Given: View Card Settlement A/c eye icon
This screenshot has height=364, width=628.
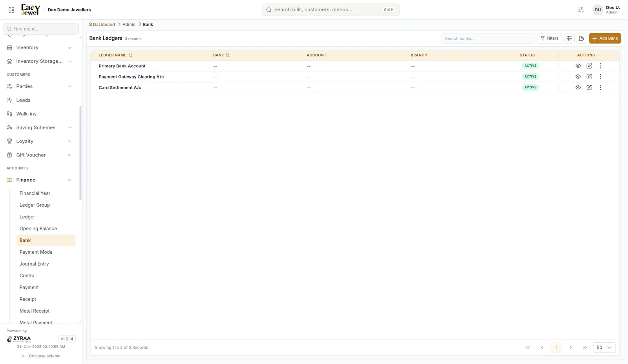Looking at the screenshot, I should click(578, 87).
